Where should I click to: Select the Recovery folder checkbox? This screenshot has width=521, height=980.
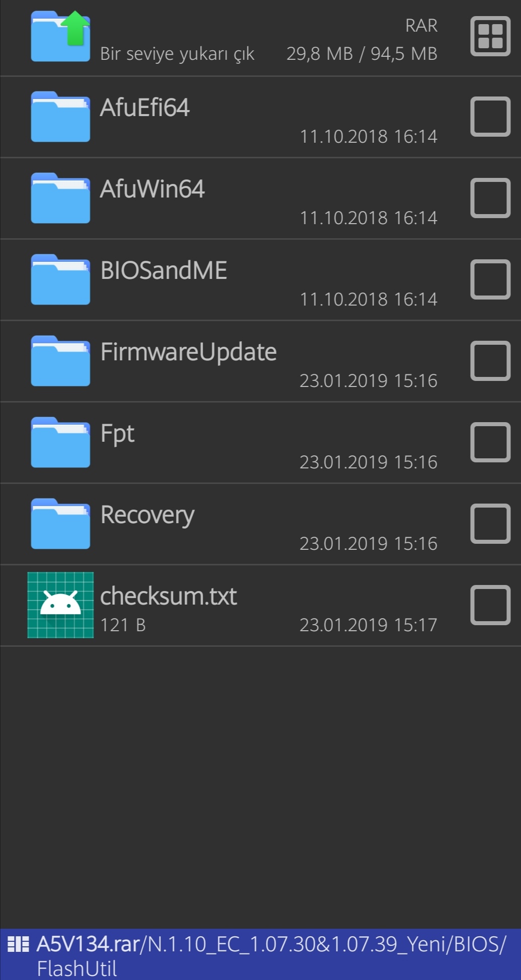pos(490,524)
